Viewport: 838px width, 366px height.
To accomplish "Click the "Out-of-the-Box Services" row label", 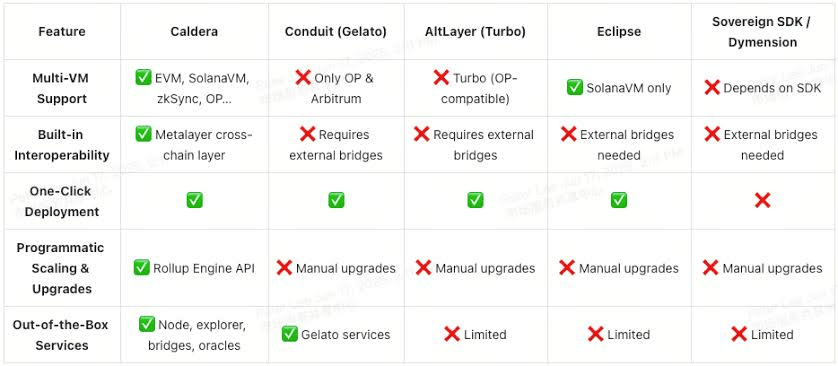I will (x=60, y=335).
